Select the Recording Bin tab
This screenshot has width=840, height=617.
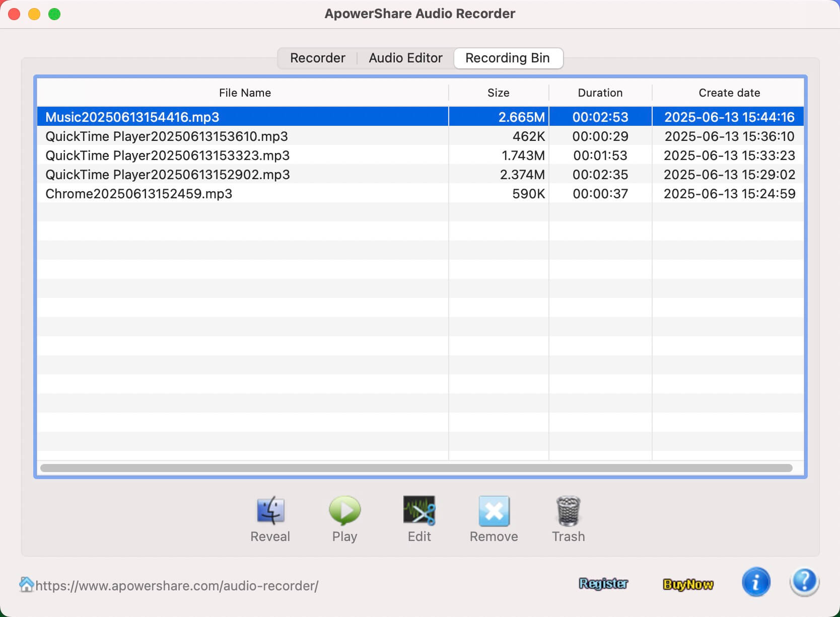pos(508,58)
